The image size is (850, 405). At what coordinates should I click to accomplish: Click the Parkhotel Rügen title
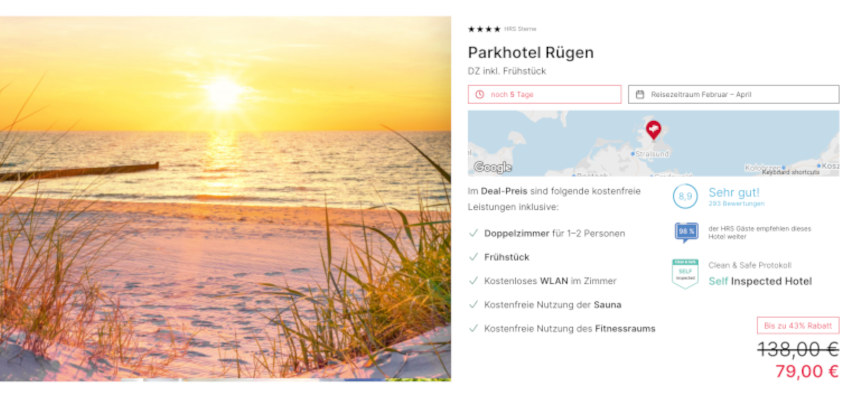pos(531,53)
